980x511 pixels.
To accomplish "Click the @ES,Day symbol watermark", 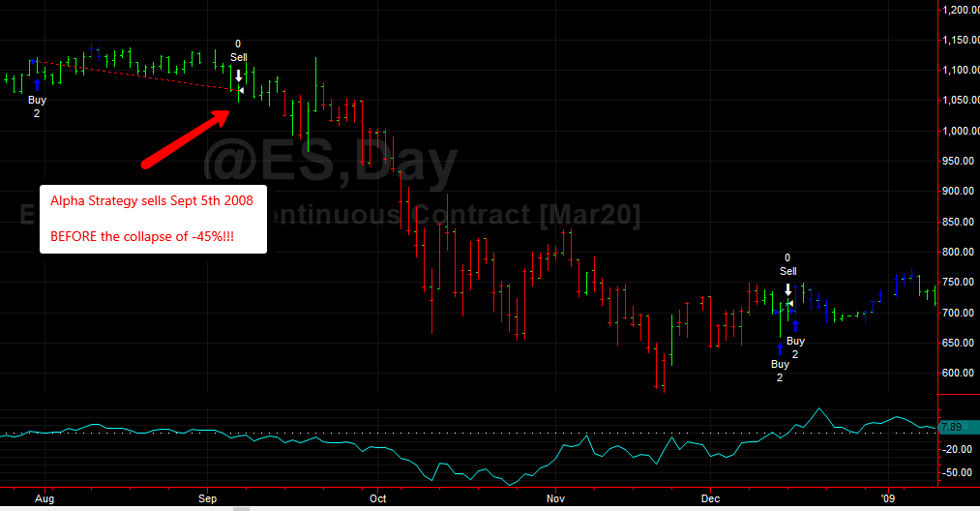I will pos(330,164).
